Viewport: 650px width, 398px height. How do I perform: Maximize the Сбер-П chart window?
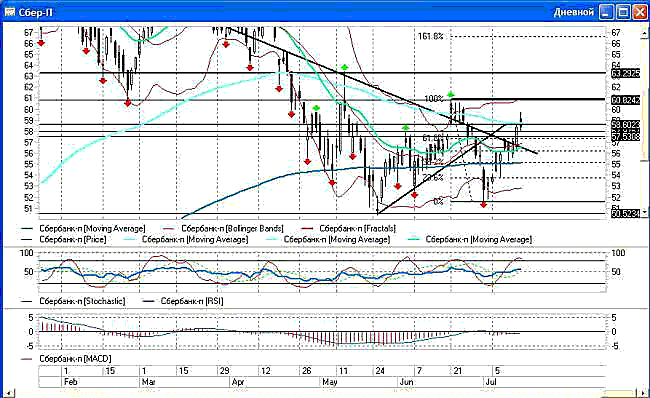[x=623, y=12]
